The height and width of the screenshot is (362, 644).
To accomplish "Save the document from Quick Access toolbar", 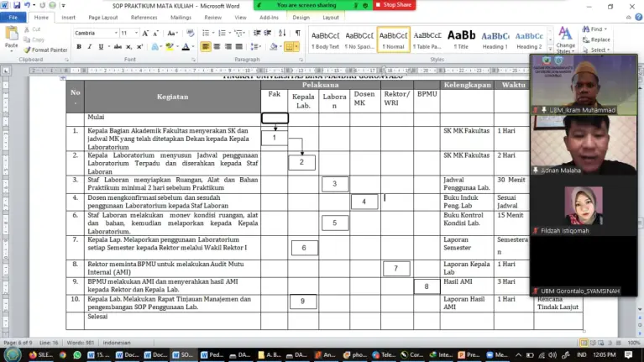I will point(18,5).
